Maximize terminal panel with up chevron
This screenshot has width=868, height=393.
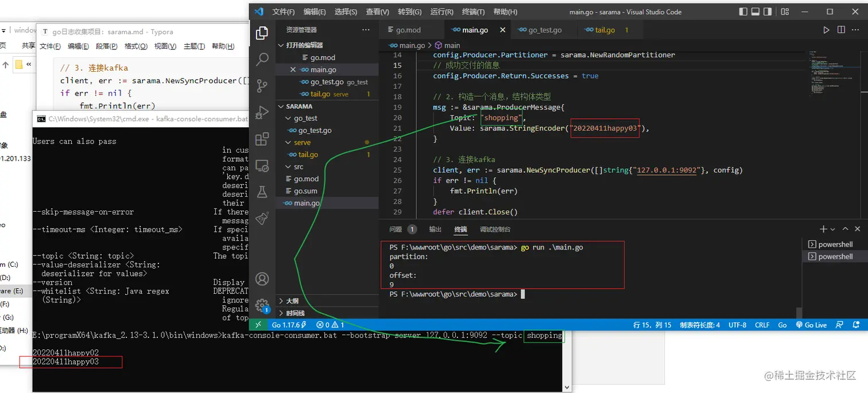point(845,229)
